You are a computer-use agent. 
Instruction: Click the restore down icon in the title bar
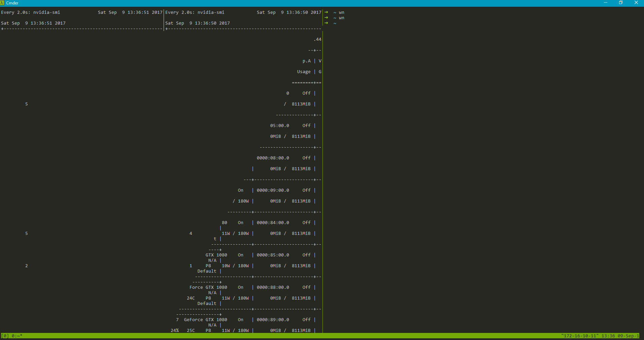[621, 3]
